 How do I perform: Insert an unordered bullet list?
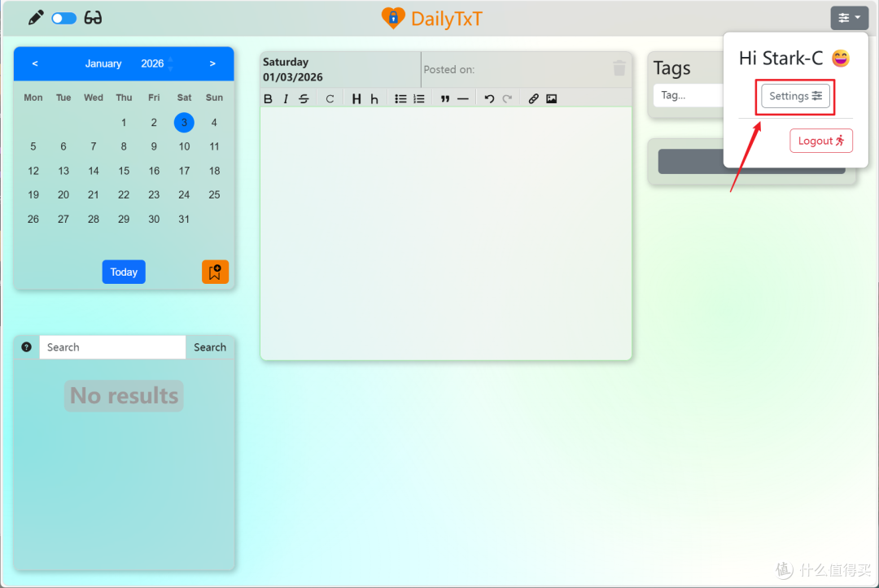(x=400, y=99)
